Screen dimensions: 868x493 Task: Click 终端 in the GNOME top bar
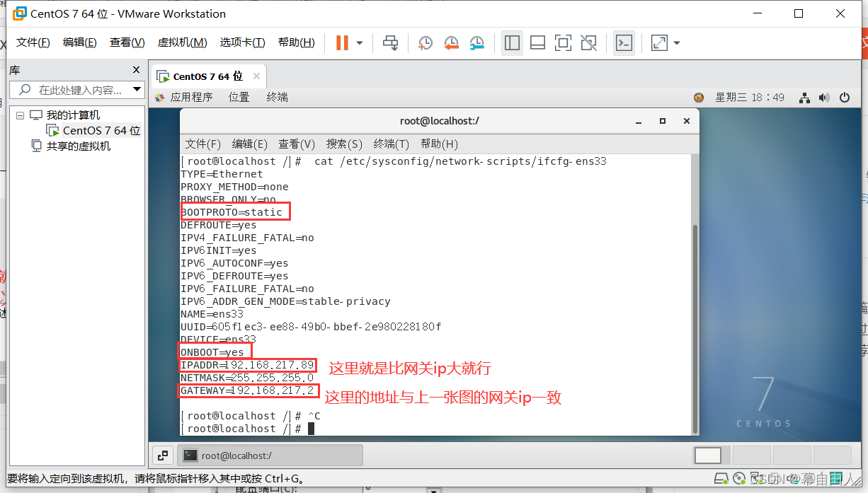tap(278, 98)
